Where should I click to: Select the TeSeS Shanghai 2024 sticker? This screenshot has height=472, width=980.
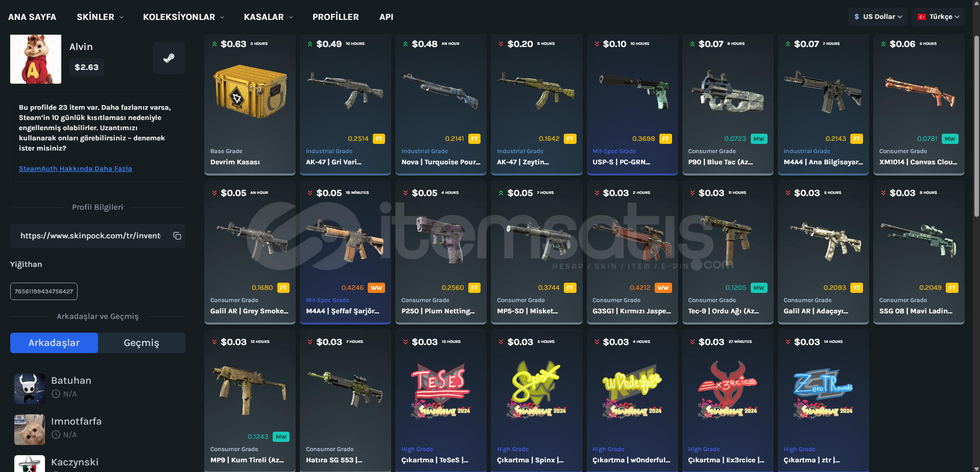click(441, 401)
